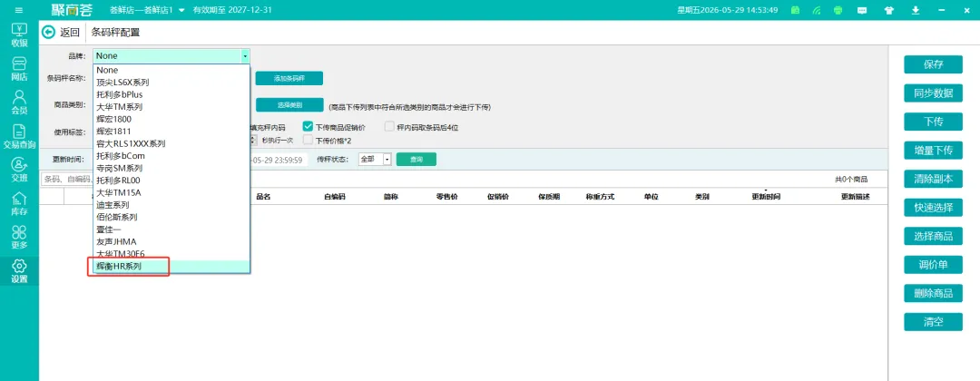Open the t-shirt skin theme icon
980x381 pixels.
pyautogui.click(x=888, y=10)
